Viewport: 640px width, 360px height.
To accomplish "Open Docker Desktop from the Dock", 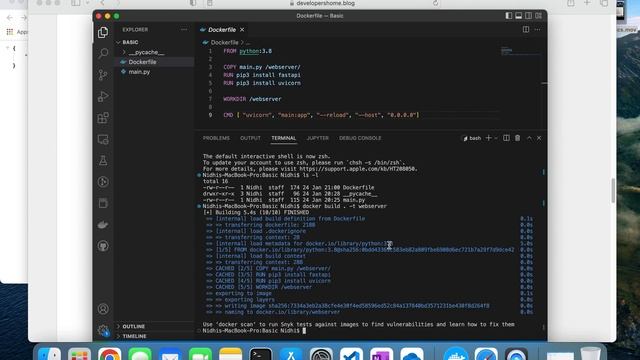I will pos(456,354).
